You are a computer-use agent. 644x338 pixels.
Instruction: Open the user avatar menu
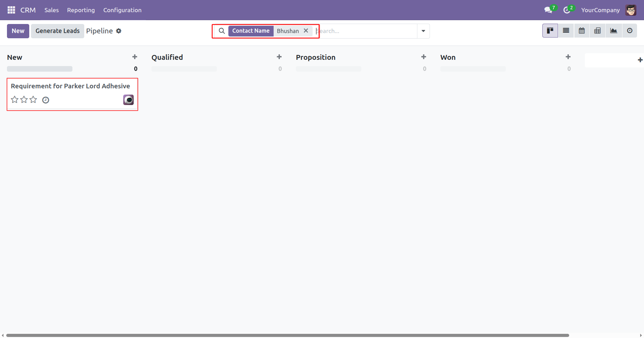coord(631,10)
